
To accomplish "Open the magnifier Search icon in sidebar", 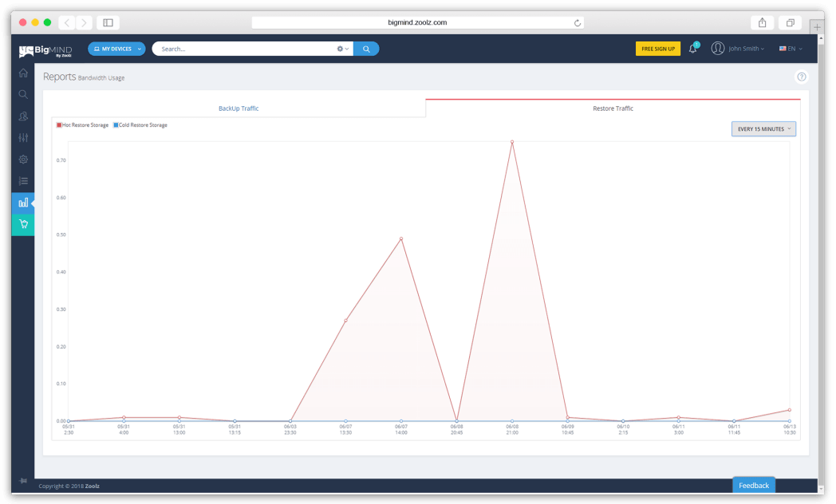I will [23, 94].
